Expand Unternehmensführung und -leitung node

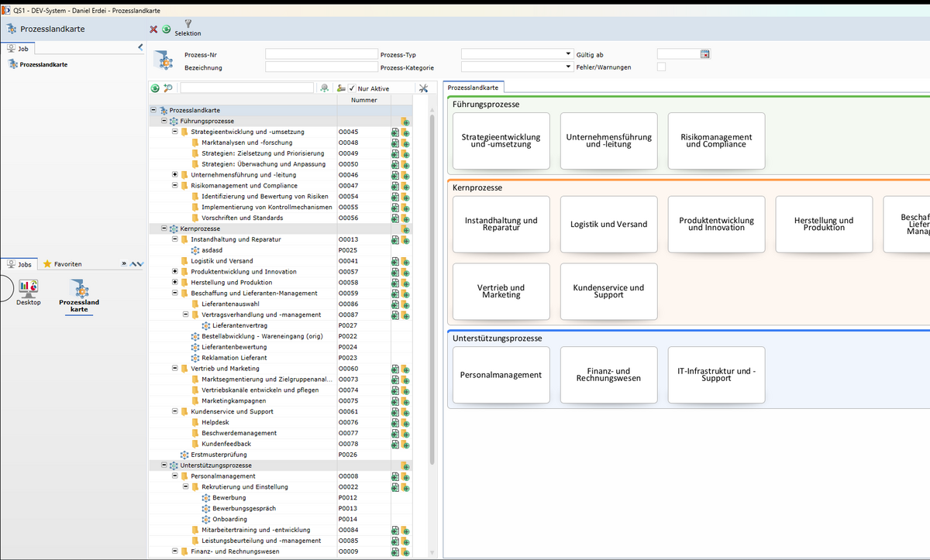tap(174, 175)
